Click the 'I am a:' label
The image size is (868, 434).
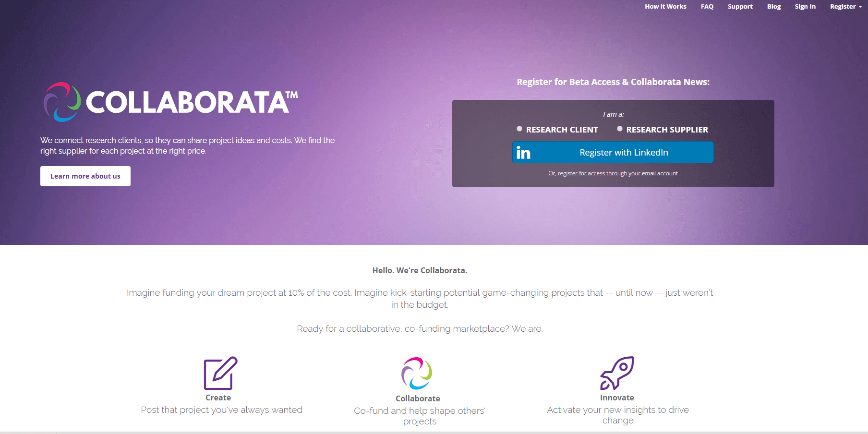[614, 114]
